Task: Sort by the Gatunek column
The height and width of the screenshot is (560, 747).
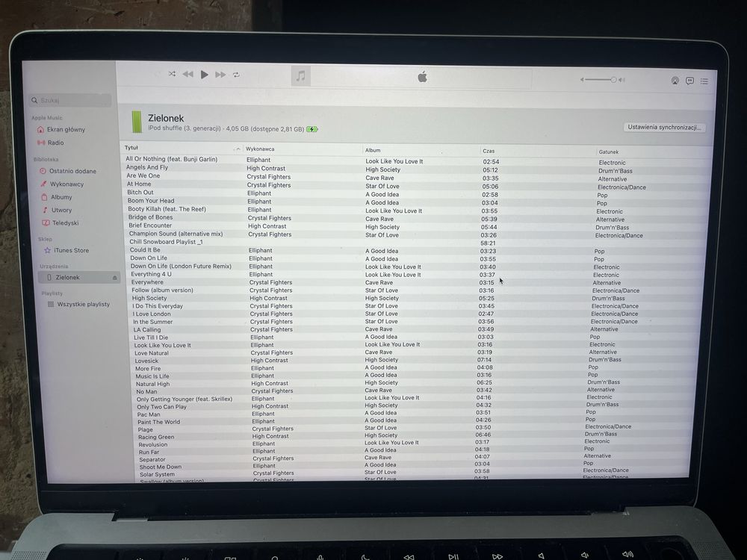Action: [608, 152]
